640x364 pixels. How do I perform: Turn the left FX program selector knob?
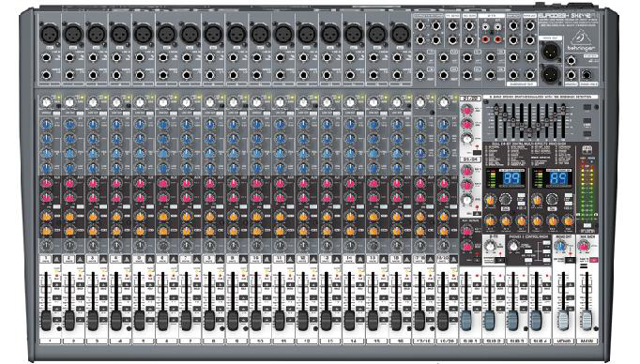[505, 200]
